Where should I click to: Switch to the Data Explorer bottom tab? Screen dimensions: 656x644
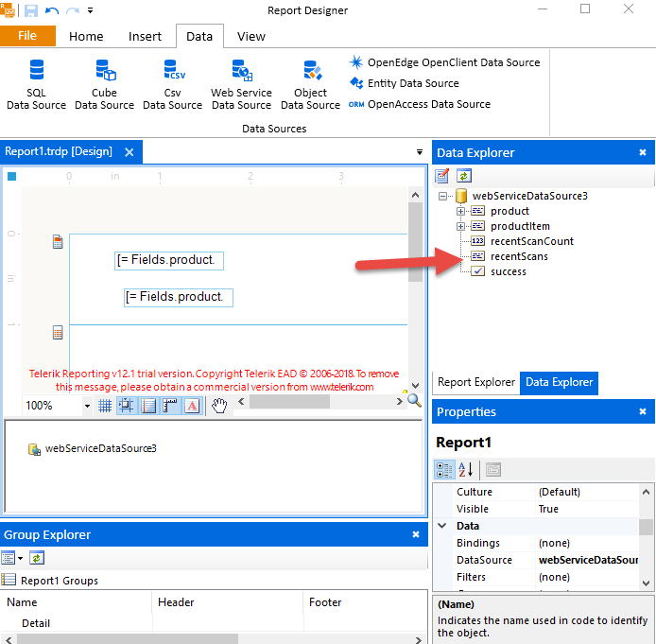click(x=559, y=382)
